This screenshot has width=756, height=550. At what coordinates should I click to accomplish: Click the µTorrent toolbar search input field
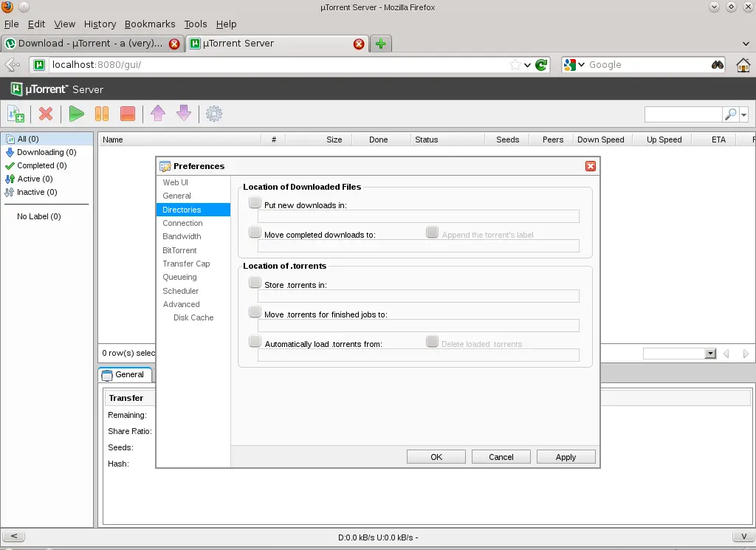[683, 114]
